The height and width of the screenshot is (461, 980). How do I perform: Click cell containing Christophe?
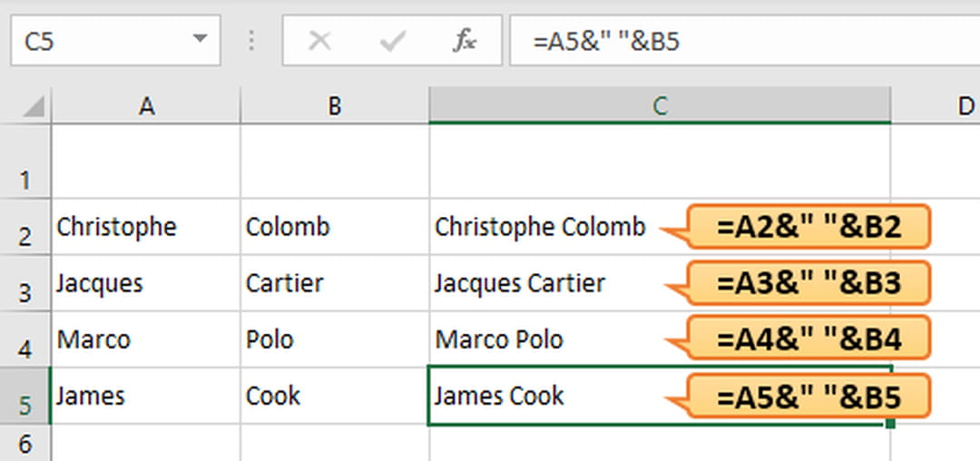(x=145, y=227)
